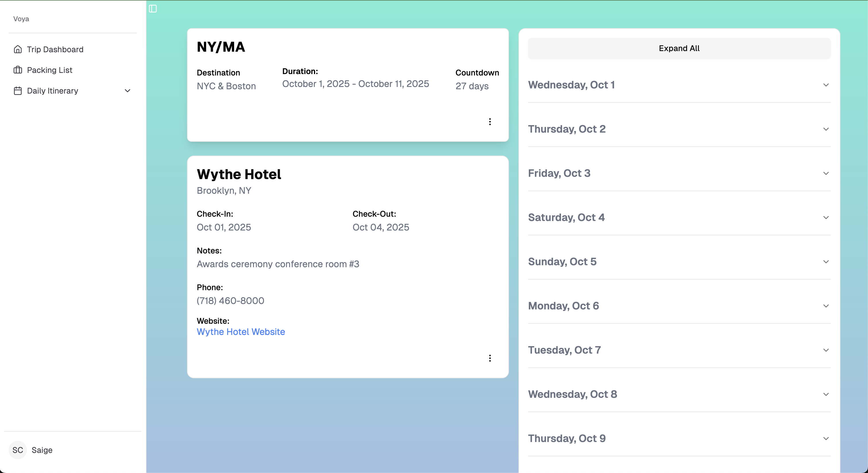Click the Saige user profile name
Screen dimensions: 868x473
[x=42, y=450]
